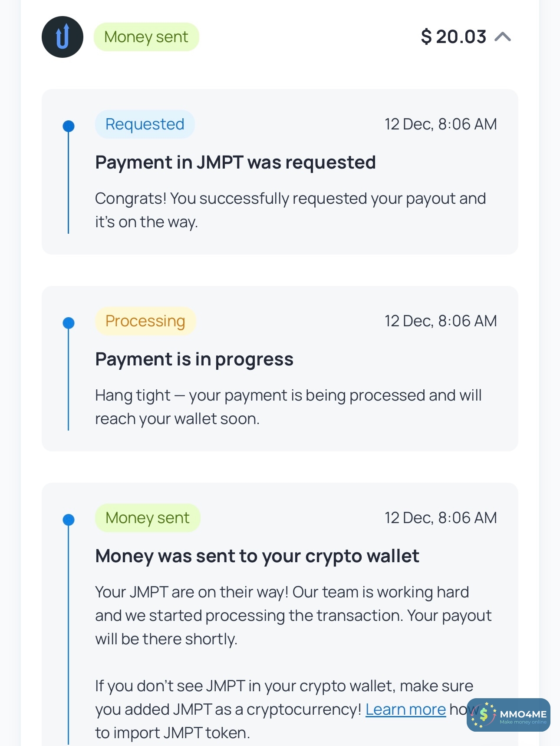The image size is (560, 746).
Task: Click the Money was sent to your crypto wallet heading
Action: tap(257, 556)
